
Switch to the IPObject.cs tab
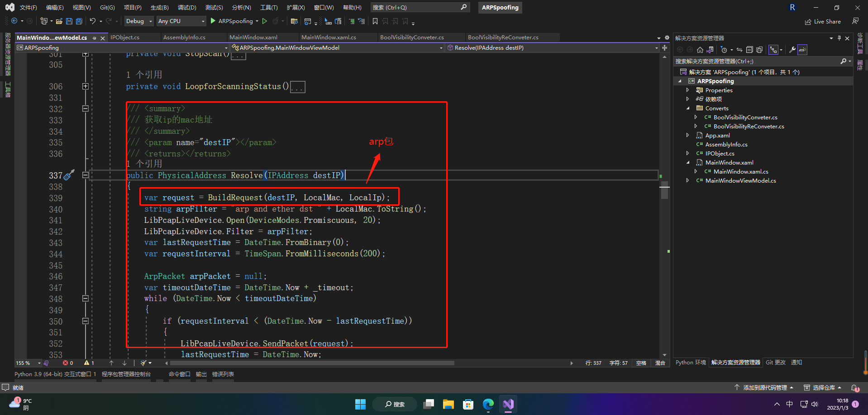point(125,38)
